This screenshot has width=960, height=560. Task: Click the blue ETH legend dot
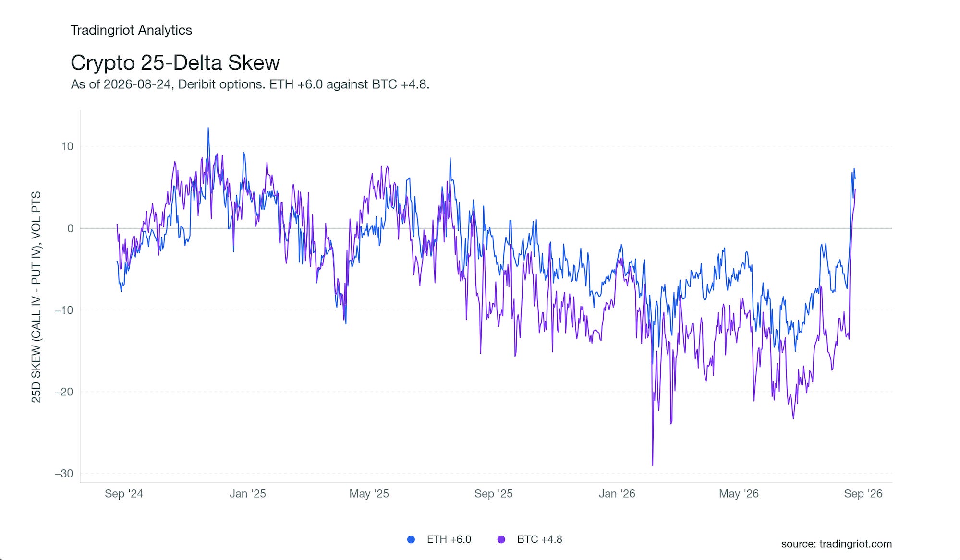click(411, 539)
